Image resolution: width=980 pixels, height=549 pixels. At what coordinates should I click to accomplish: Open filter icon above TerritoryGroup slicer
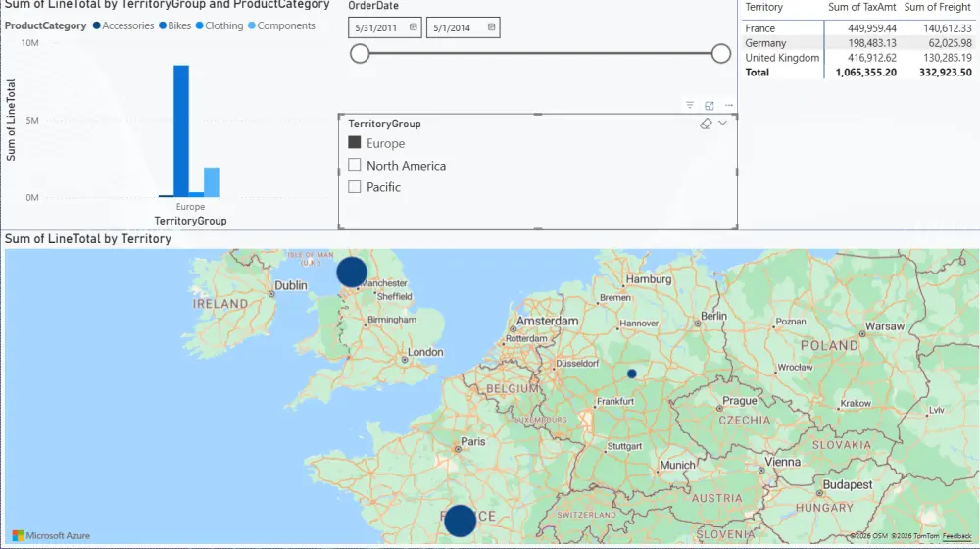coord(689,105)
